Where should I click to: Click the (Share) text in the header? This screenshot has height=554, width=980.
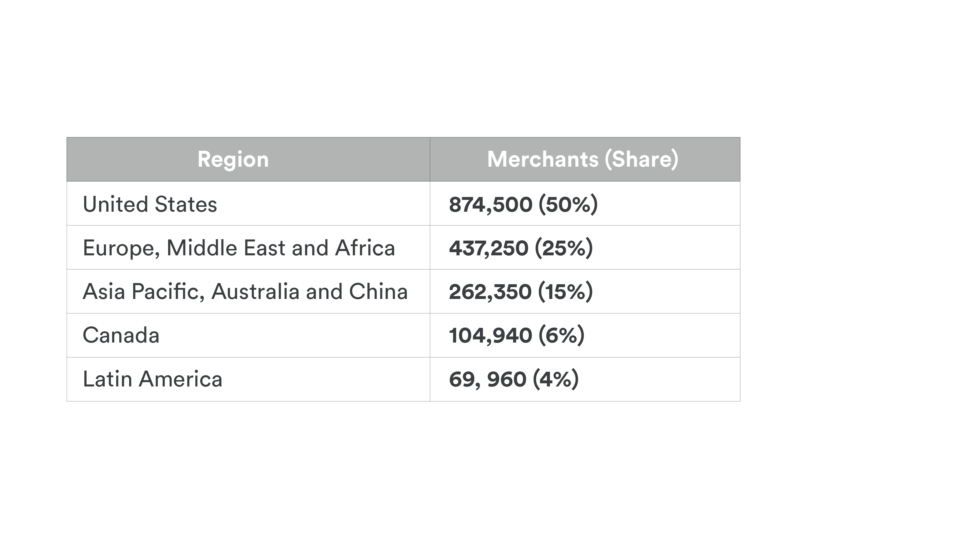coord(641,159)
